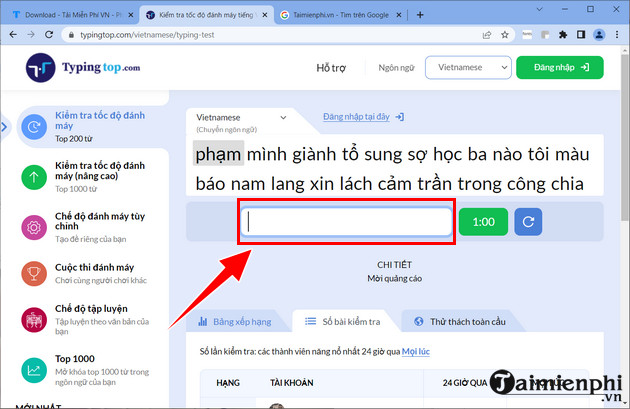Click the Hỗ trợ link in header

click(x=331, y=68)
